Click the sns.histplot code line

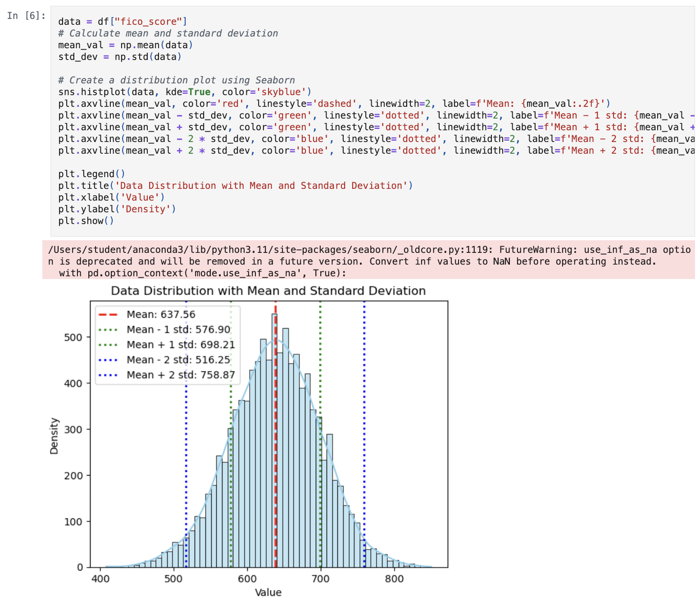[185, 92]
